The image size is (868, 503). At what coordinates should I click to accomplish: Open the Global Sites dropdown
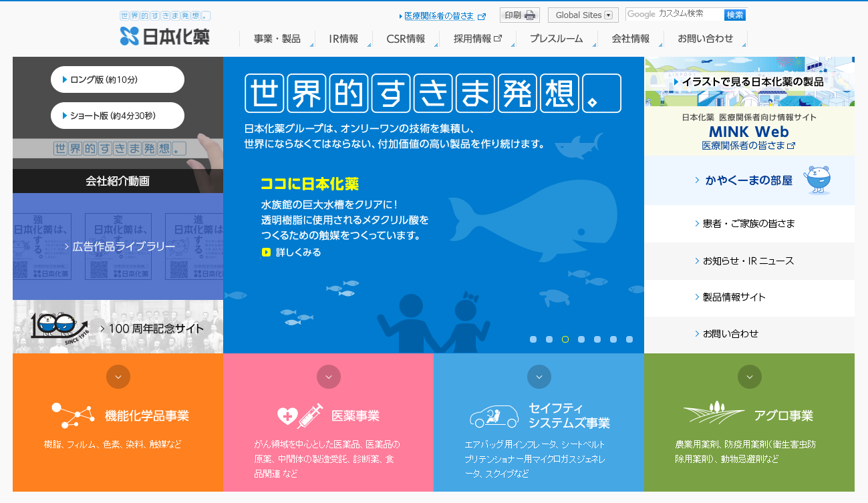(583, 15)
